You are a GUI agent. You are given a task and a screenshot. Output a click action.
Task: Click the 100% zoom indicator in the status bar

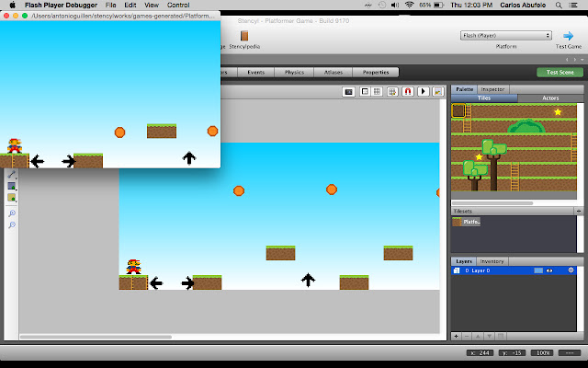(x=543, y=353)
